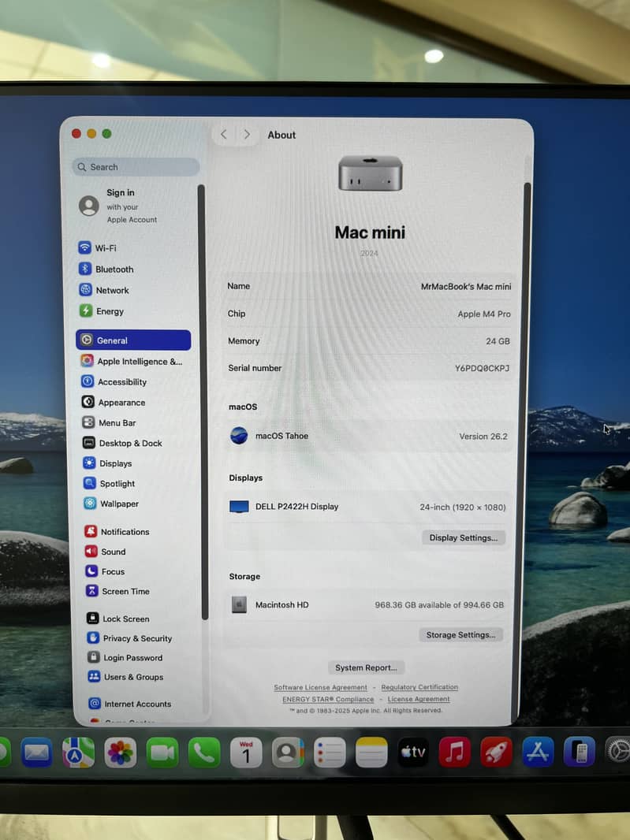Open Menu Bar settings
The height and width of the screenshot is (840, 630).
109,422
